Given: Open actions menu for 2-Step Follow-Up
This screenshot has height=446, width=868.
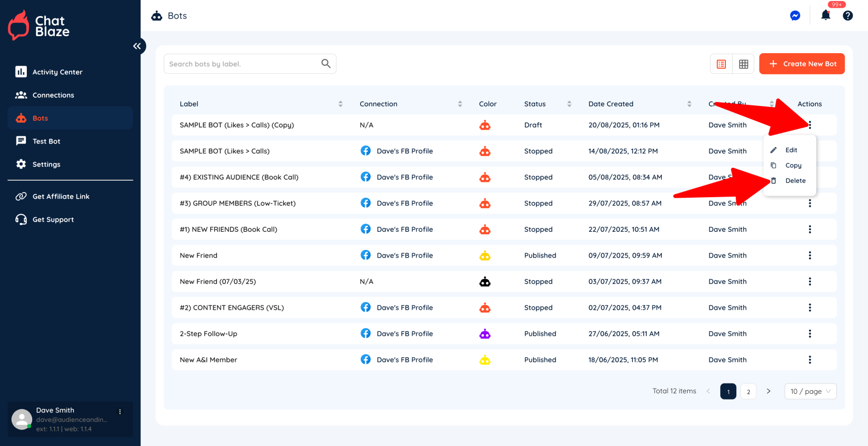Looking at the screenshot, I should (x=810, y=334).
